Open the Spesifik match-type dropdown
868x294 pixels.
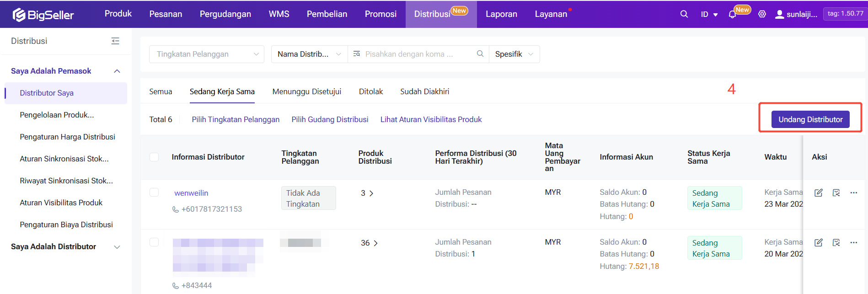point(514,54)
